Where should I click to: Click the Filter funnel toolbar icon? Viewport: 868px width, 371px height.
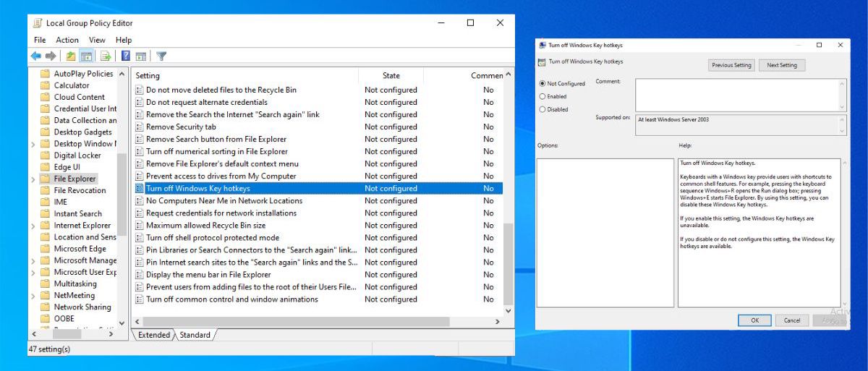161,56
